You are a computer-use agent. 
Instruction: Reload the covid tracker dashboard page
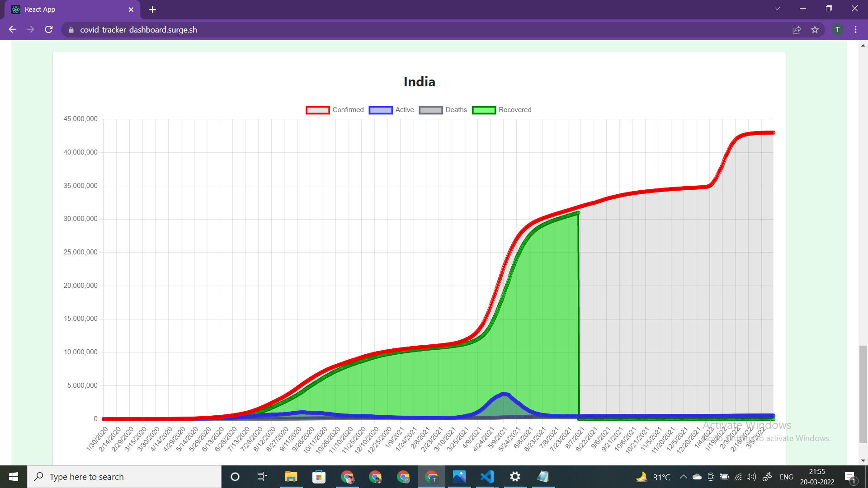coord(48,29)
